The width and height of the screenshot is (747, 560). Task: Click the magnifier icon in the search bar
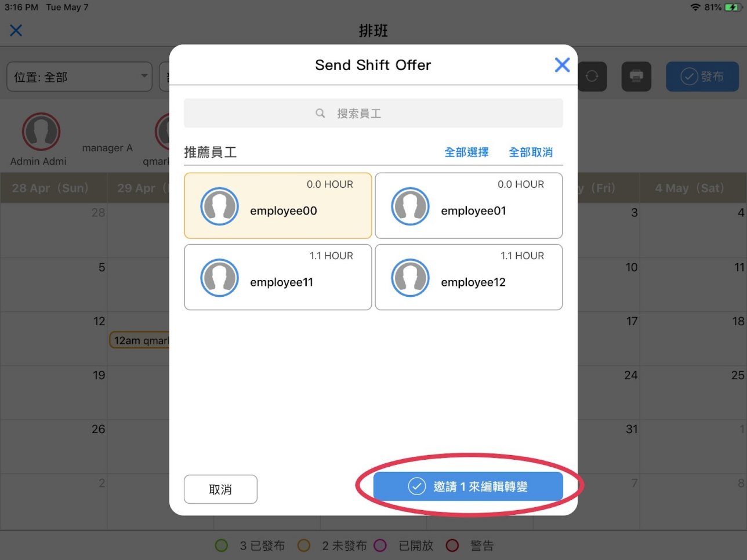pyautogui.click(x=320, y=113)
